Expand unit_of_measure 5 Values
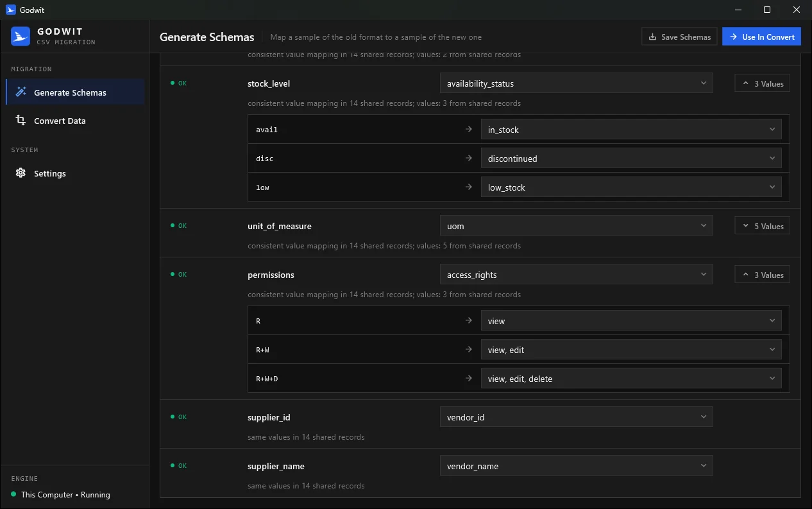 (763, 226)
